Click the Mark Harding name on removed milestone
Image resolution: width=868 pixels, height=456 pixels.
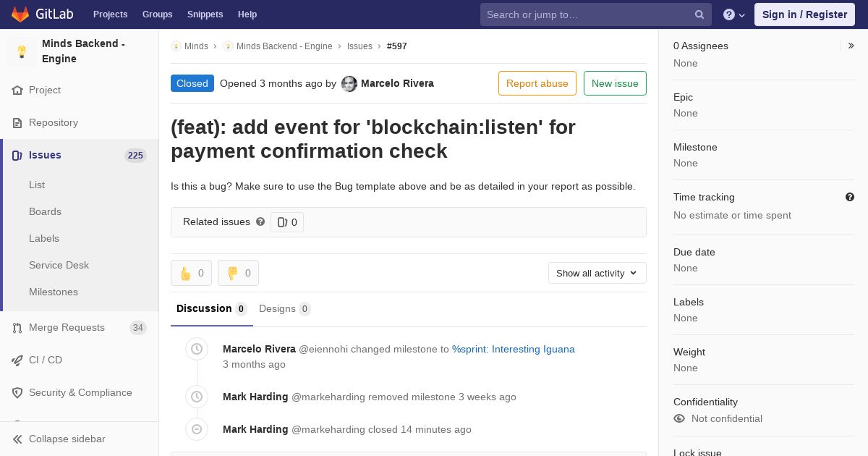click(255, 397)
